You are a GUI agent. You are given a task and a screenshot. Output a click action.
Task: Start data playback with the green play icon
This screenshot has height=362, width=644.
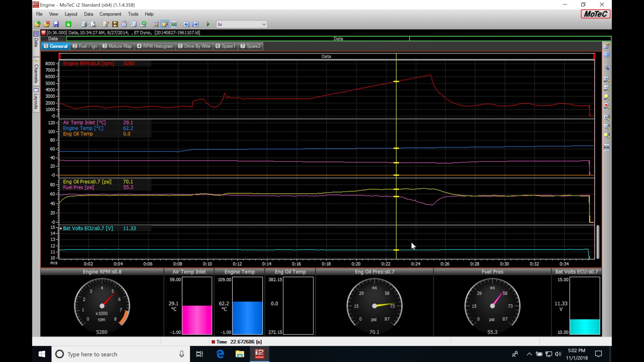pos(208,24)
